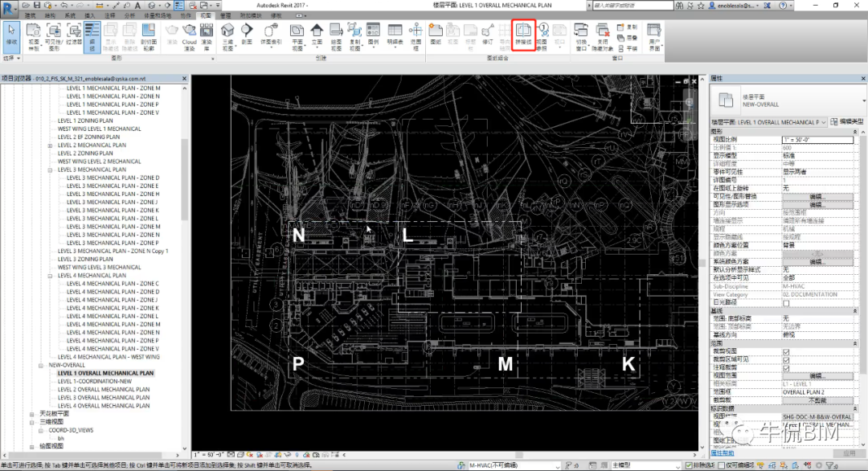Click the Revisions (修订) tool
The image size is (868, 471).
487,35
